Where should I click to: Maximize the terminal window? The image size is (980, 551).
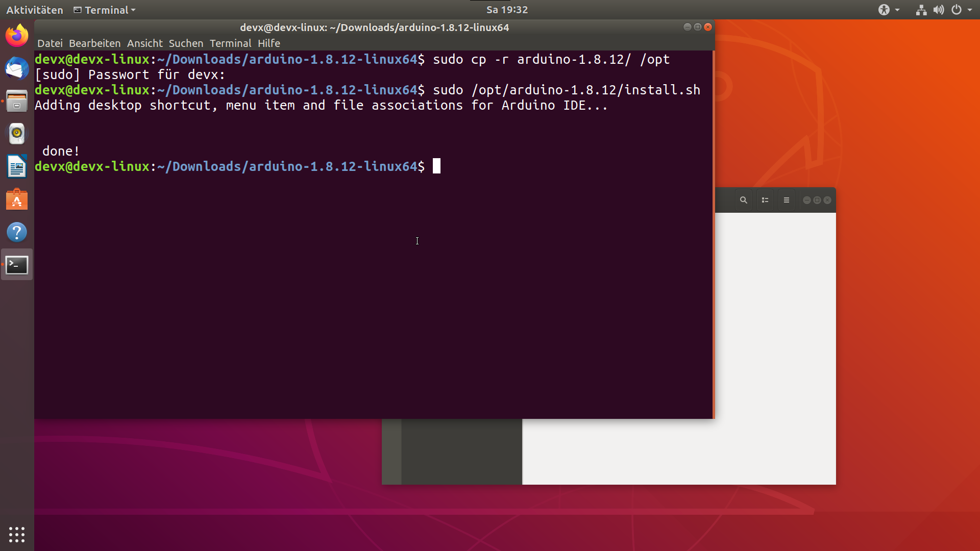coord(698,27)
